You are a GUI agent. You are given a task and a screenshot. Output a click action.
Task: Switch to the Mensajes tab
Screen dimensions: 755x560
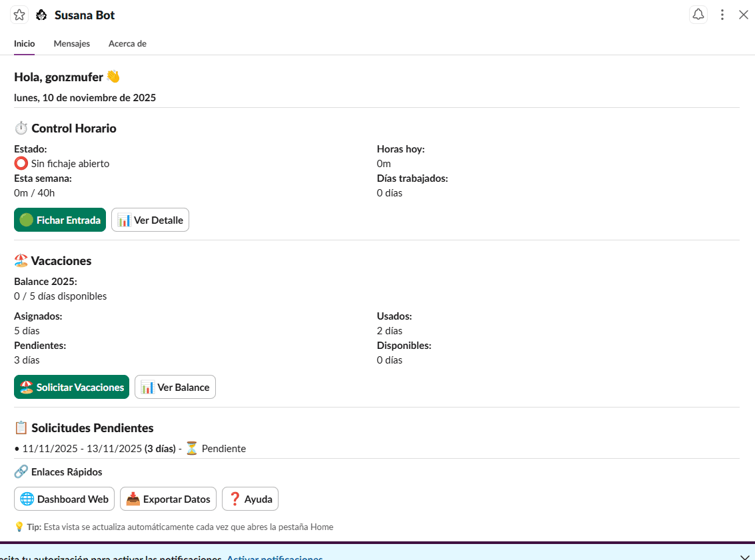tap(71, 43)
